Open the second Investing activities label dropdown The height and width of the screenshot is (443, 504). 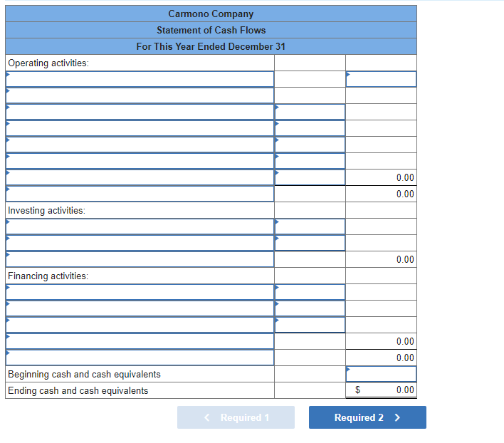pyautogui.click(x=140, y=243)
